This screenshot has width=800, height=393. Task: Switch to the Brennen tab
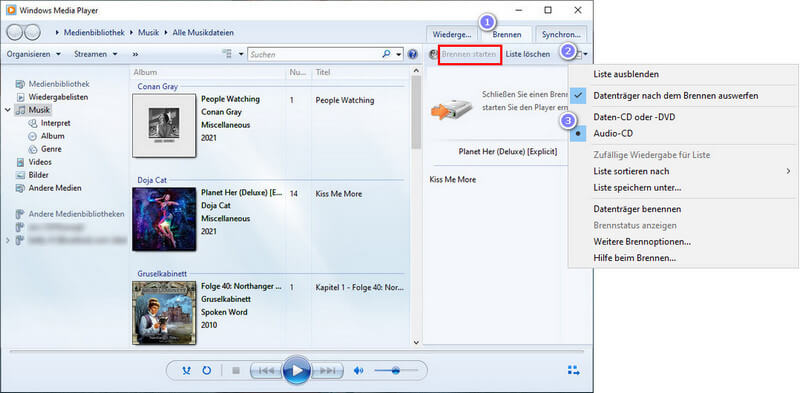tap(507, 35)
